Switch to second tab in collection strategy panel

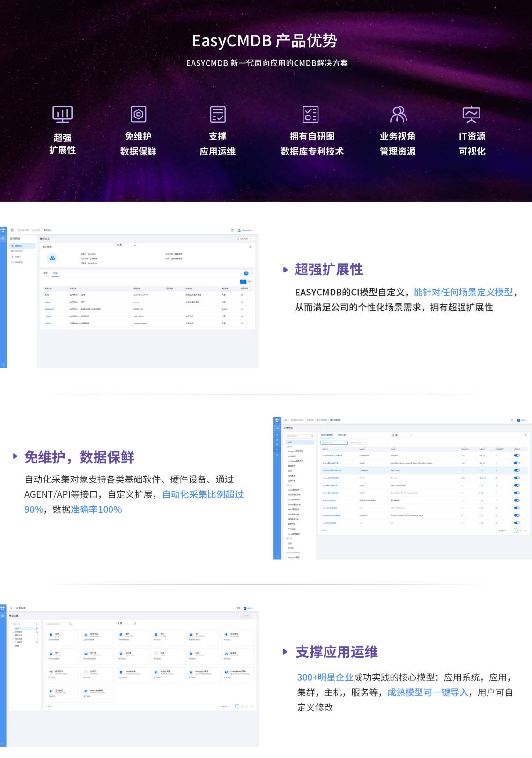point(342,435)
